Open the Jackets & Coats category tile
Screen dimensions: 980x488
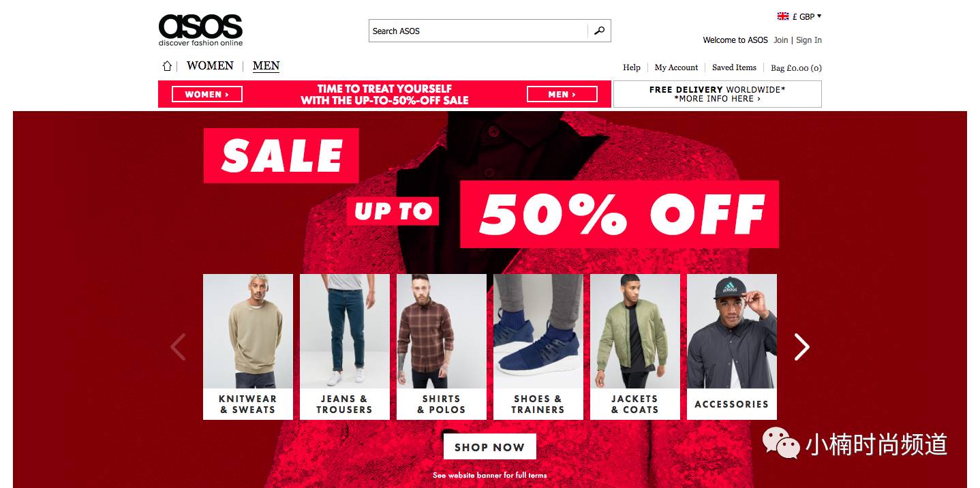click(x=635, y=347)
